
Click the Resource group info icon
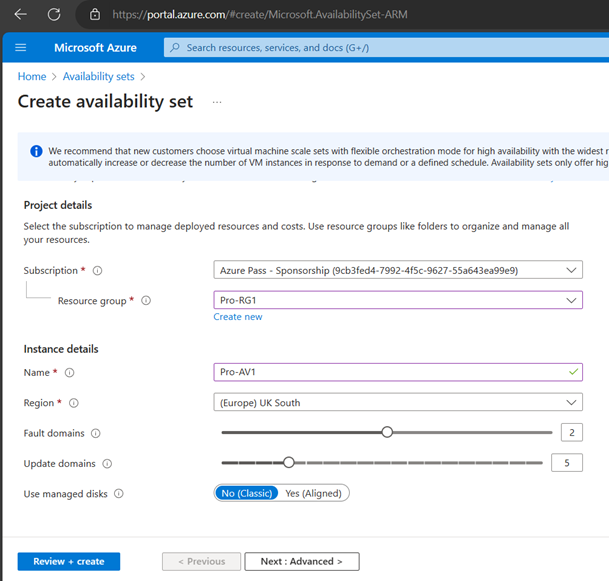146,300
